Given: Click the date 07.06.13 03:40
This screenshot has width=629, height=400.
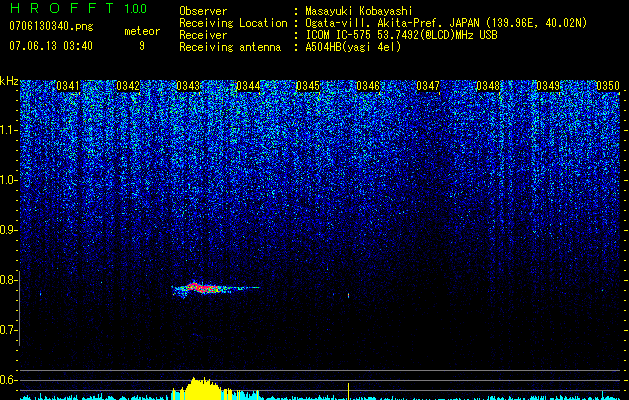Looking at the screenshot, I should pyautogui.click(x=51, y=46).
